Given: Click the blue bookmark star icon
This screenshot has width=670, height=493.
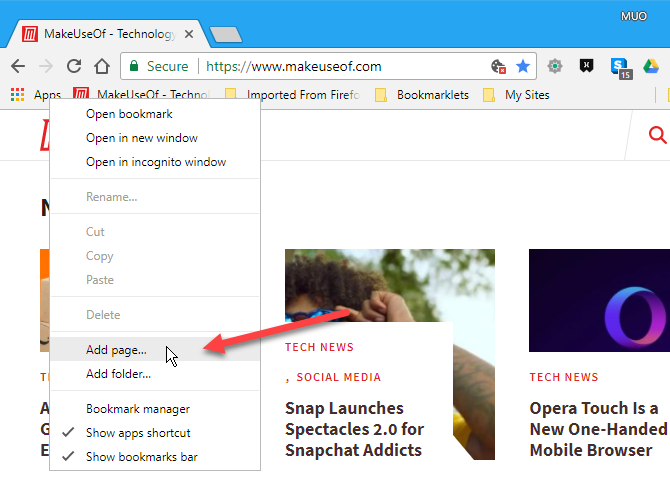Looking at the screenshot, I should pyautogui.click(x=523, y=66).
